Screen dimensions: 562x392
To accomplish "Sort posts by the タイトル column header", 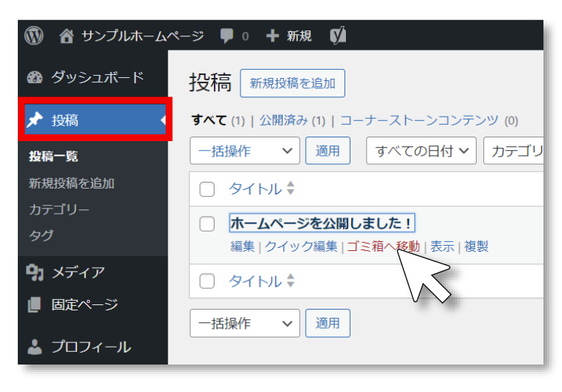I will (255, 189).
